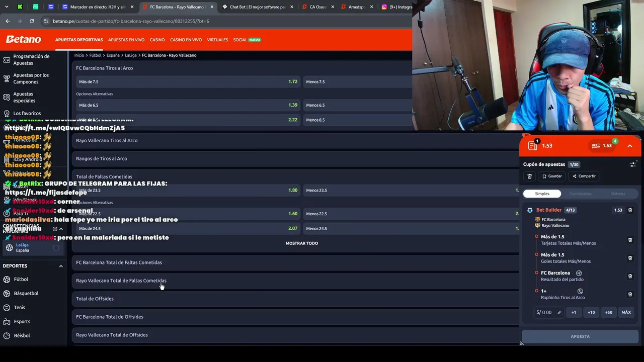Screen dimensions: 644x362
Task: Close the Chat Bot browser tab
Action: (291, 7)
